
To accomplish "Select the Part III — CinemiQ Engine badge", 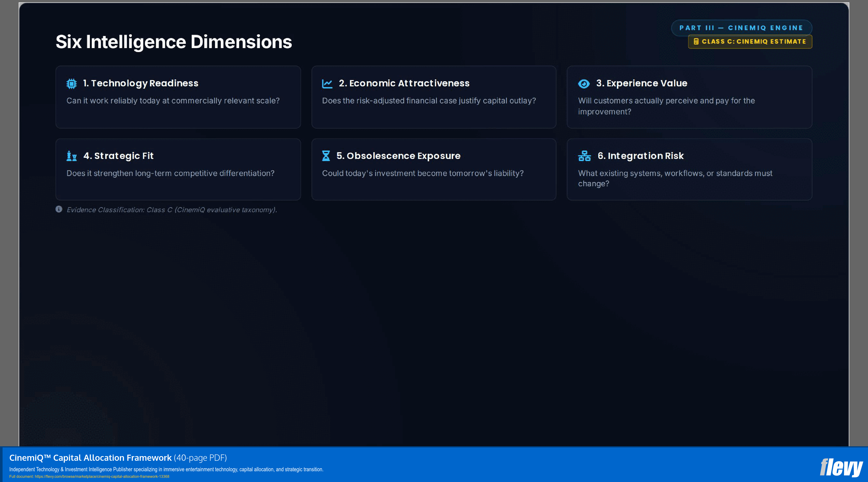I will 741,28.
